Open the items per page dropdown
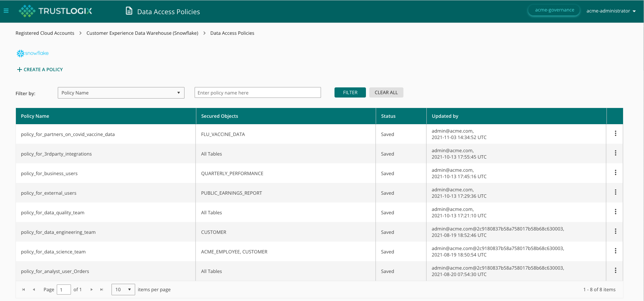The image size is (644, 301). tap(123, 290)
